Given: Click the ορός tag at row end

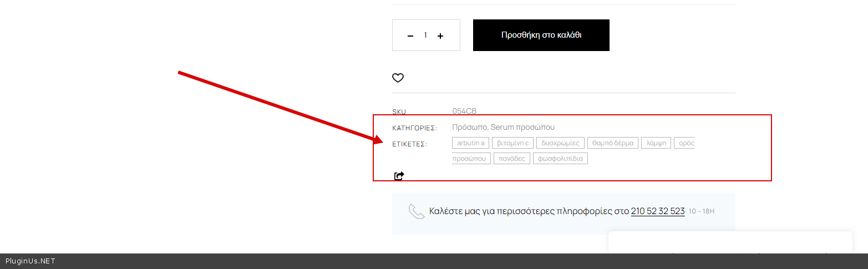Looking at the screenshot, I should click(x=686, y=143).
